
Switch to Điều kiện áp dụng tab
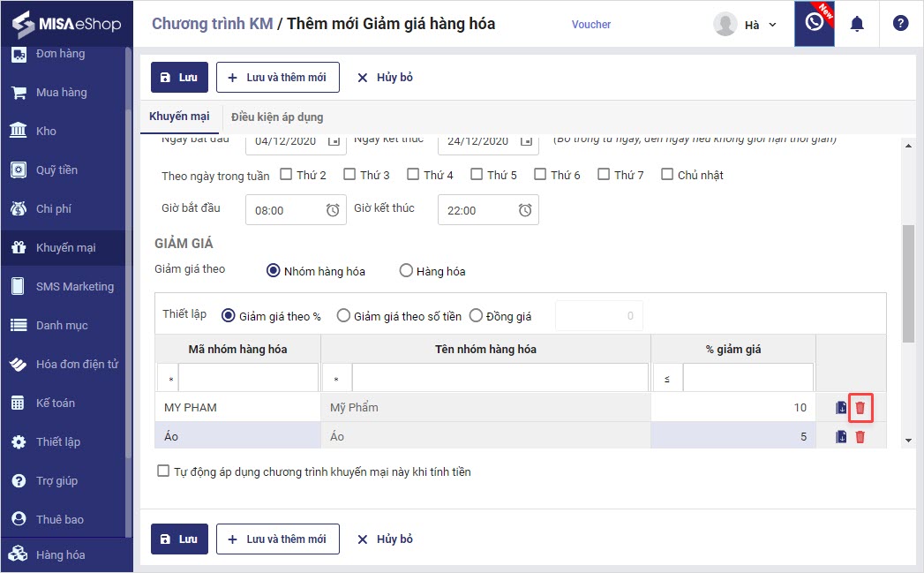[277, 117]
